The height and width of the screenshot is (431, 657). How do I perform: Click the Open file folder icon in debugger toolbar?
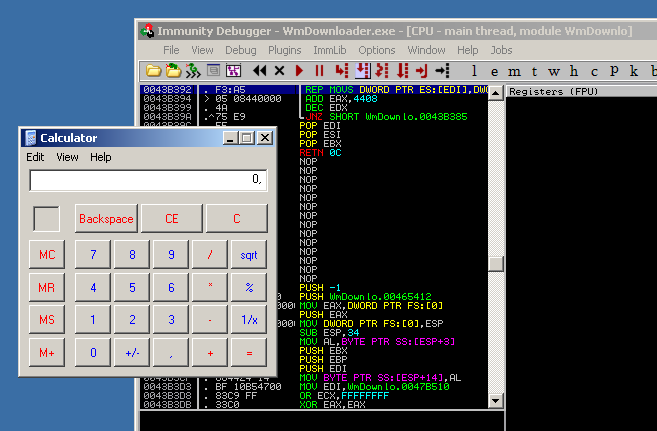coord(153,71)
